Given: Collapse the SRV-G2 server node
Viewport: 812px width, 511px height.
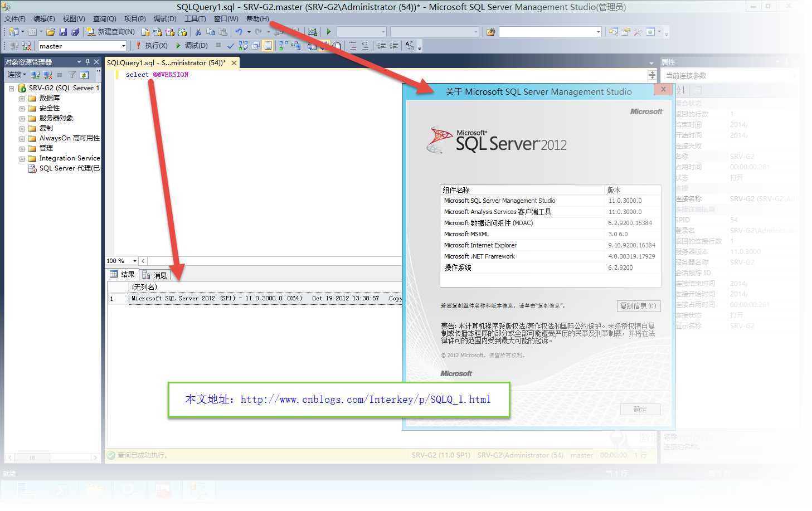Looking at the screenshot, I should (x=11, y=88).
